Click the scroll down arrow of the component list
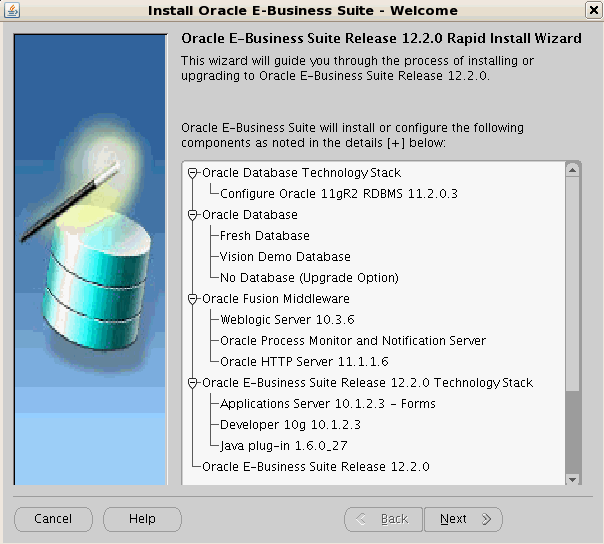The width and height of the screenshot is (604, 544). 572,479
